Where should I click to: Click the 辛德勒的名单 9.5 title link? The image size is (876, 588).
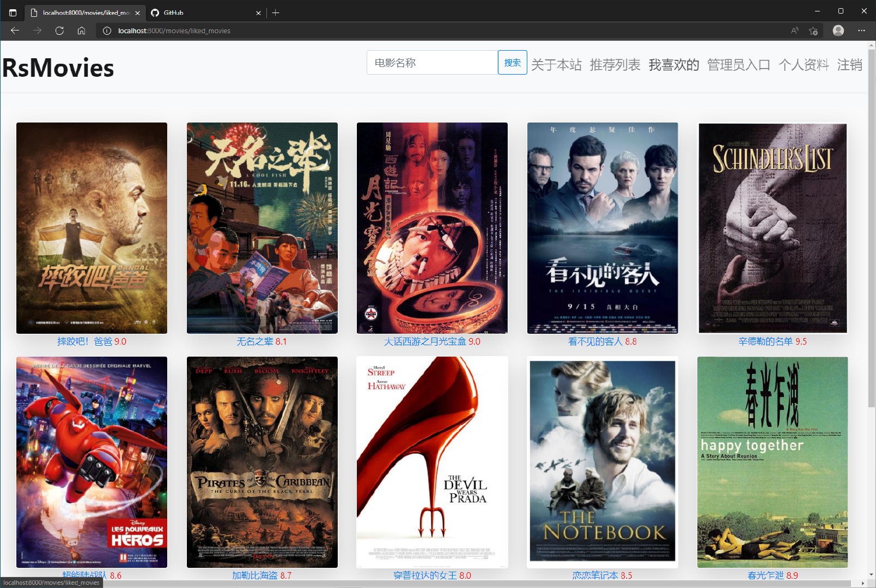click(x=772, y=341)
